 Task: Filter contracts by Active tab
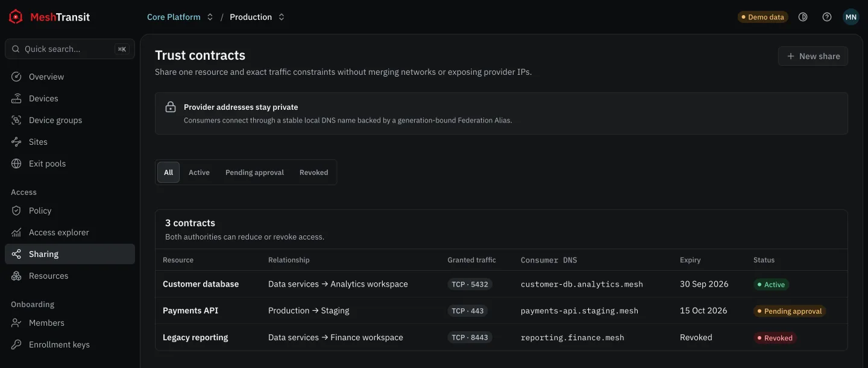click(199, 173)
